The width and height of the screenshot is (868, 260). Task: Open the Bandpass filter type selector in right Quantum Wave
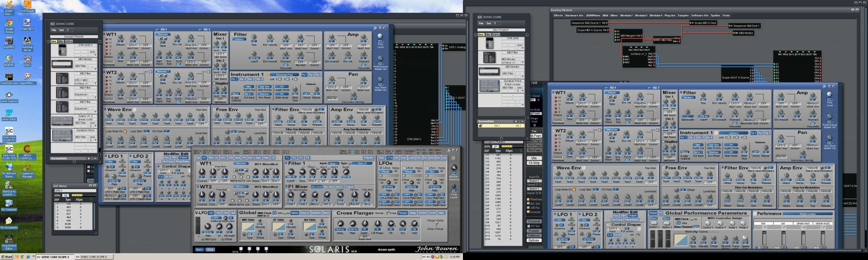689,97
